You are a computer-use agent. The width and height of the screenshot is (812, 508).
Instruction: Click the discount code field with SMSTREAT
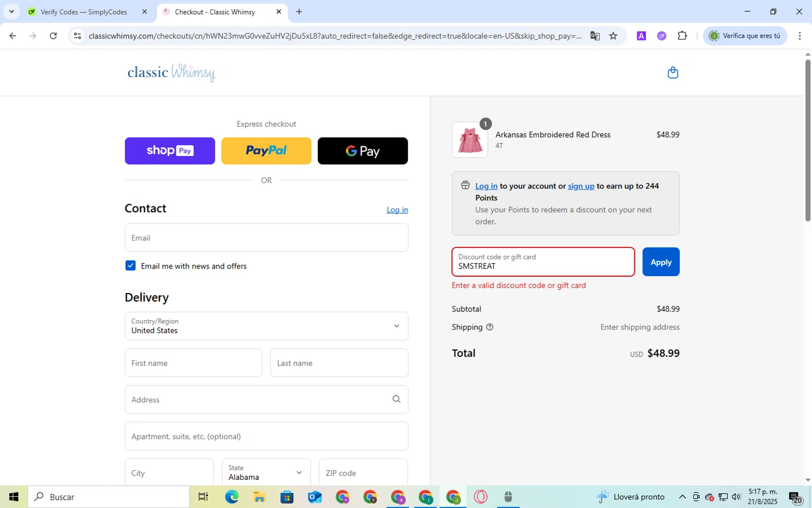[543, 262]
